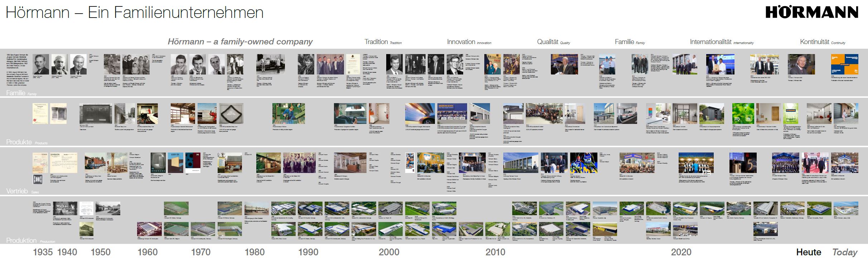This screenshot has height=265, width=868.
Task: Click the Familie row label at left
Action: tap(16, 93)
